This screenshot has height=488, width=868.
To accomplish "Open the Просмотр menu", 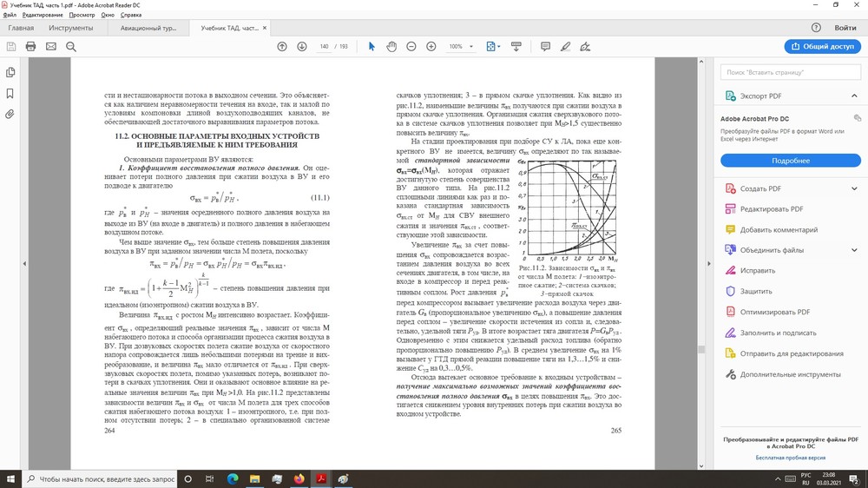I will click(82, 15).
